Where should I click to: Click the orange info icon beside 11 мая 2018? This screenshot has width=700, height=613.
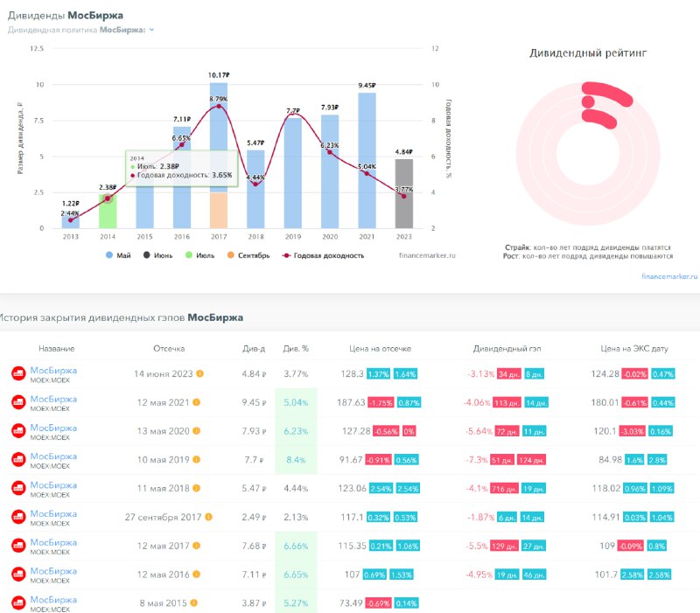(x=196, y=488)
